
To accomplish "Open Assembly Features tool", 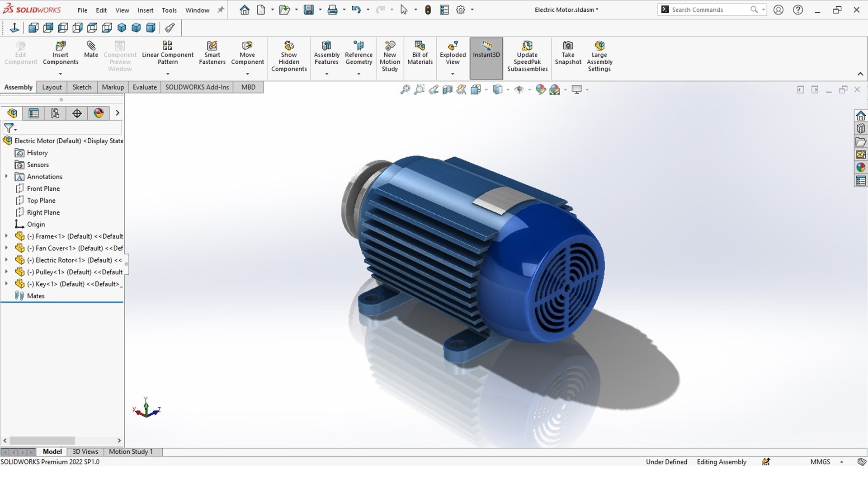I will pyautogui.click(x=326, y=53).
